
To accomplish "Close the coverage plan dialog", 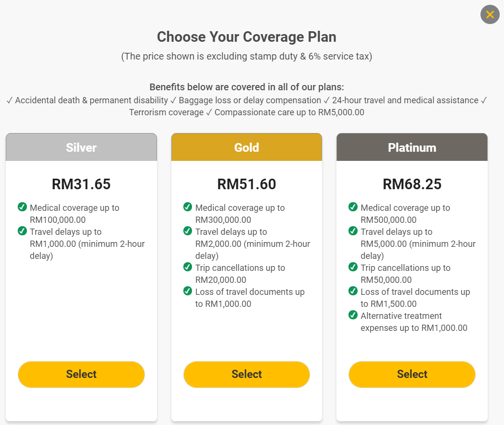I will coord(490,14).
